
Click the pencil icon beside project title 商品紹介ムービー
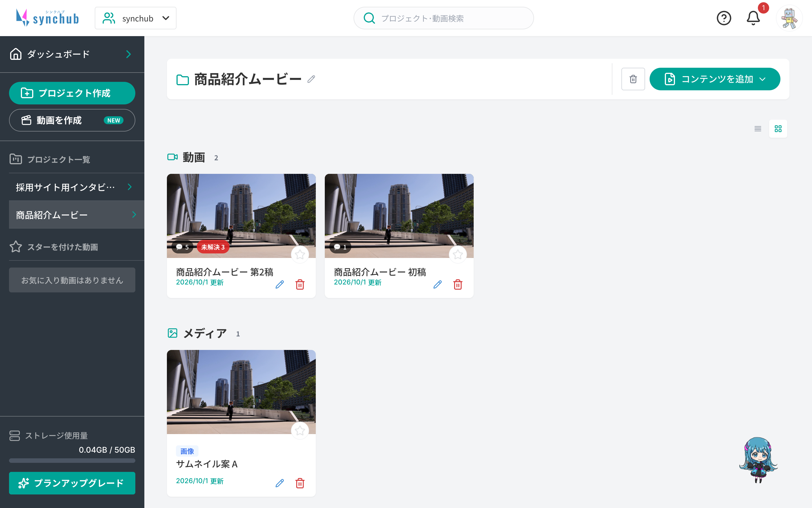pyautogui.click(x=311, y=79)
